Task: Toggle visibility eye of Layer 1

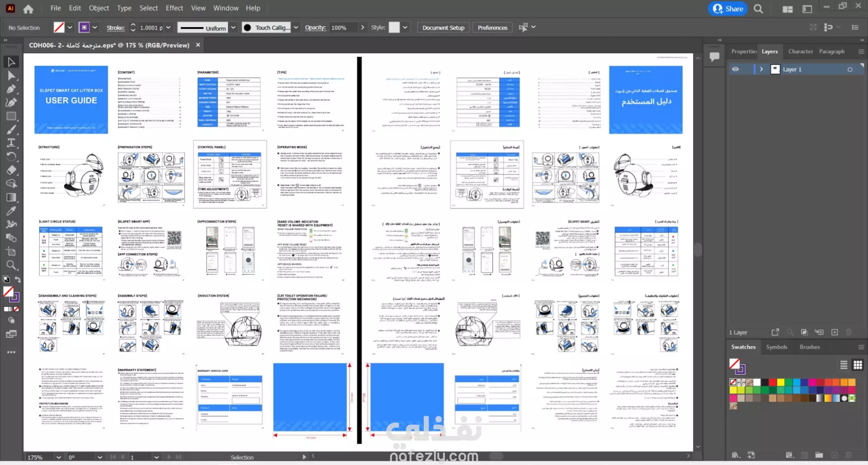Action: (736, 69)
